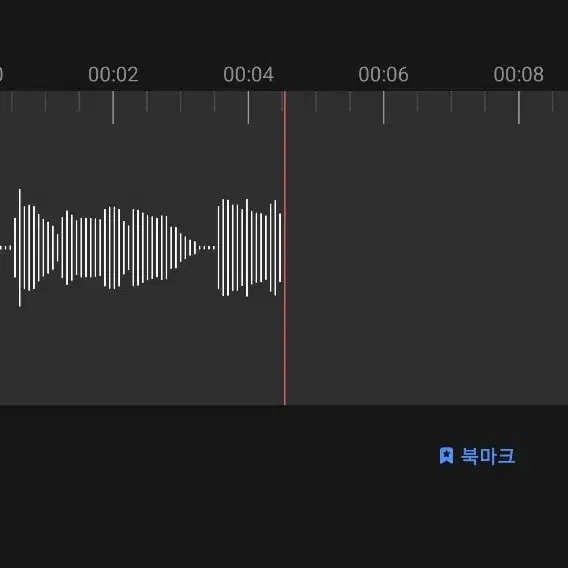Seek to the midpoint tick between 00:02 and 00:04
The height and width of the screenshot is (568, 568).
coord(181,101)
